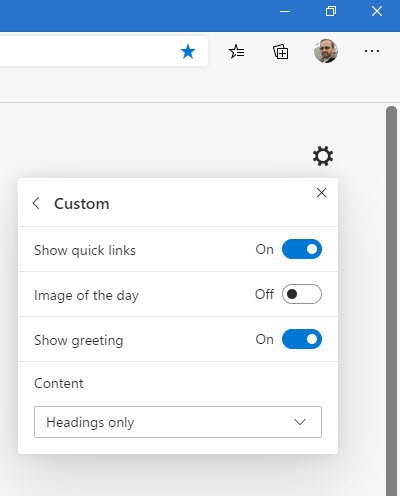
Task: Click the Custom panel heading
Action: (x=82, y=204)
